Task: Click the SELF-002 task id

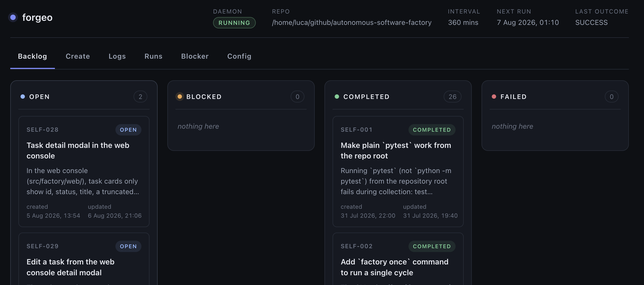Action: (x=357, y=246)
